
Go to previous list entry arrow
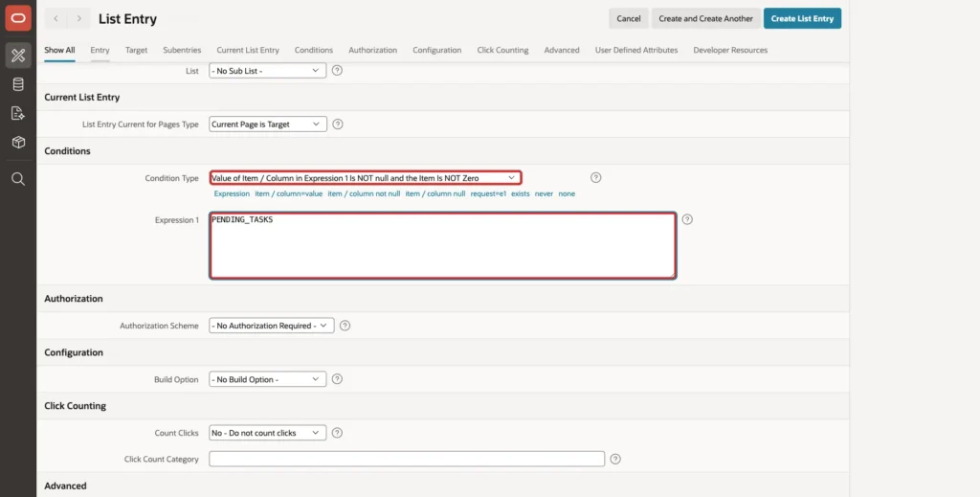pyautogui.click(x=56, y=19)
